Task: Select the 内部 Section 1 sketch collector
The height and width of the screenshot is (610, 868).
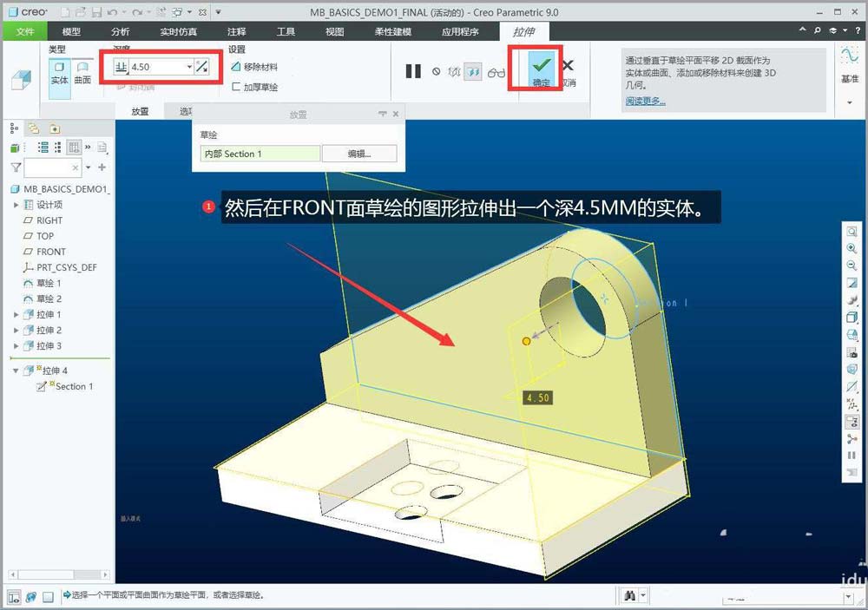Action: [x=260, y=154]
